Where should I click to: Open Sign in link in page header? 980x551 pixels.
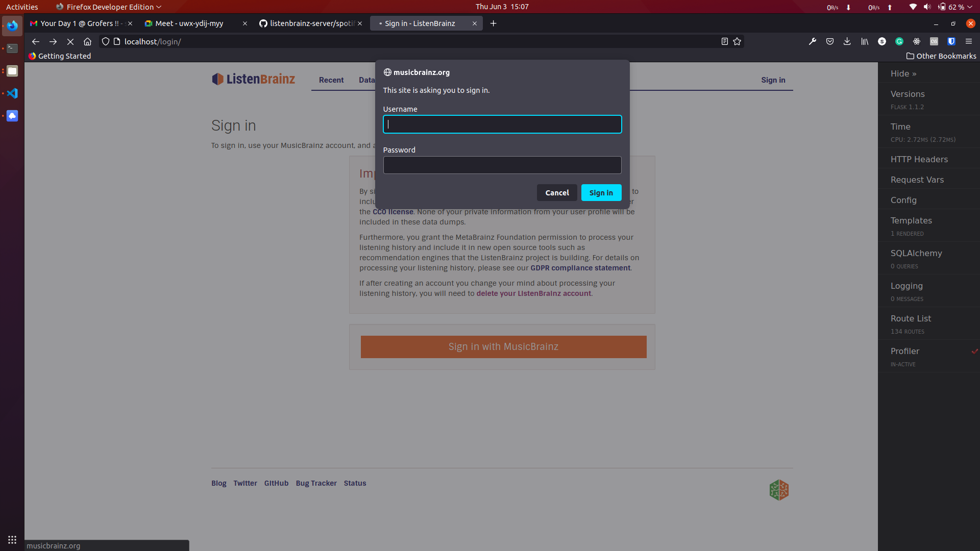773,80
